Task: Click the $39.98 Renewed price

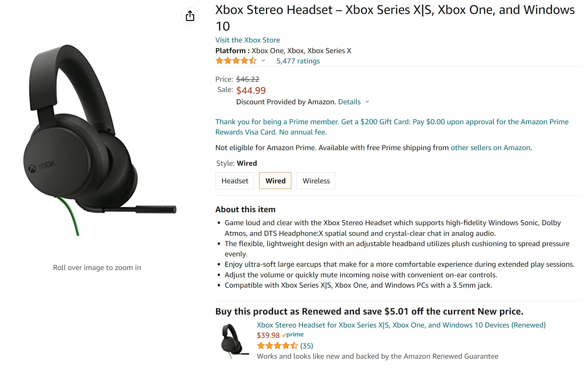Action: click(x=268, y=335)
